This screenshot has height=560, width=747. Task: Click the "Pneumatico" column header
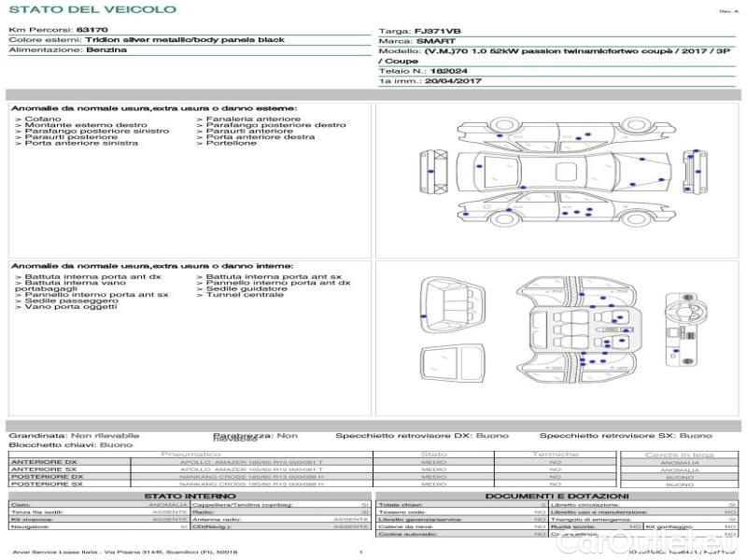191,455
